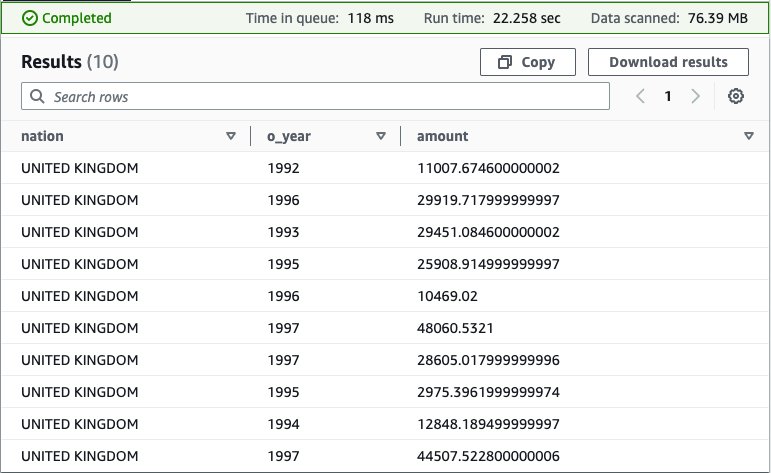Click year 1994 cell

pos(283,424)
